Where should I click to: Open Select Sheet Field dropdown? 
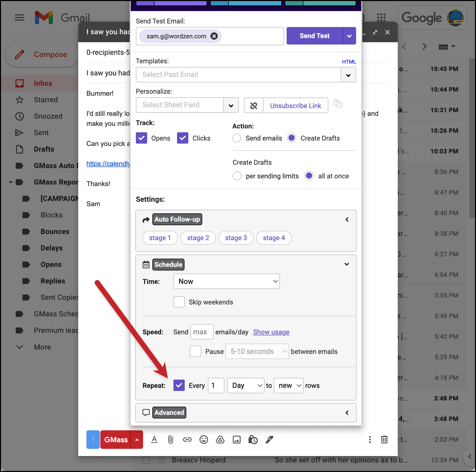pos(231,105)
